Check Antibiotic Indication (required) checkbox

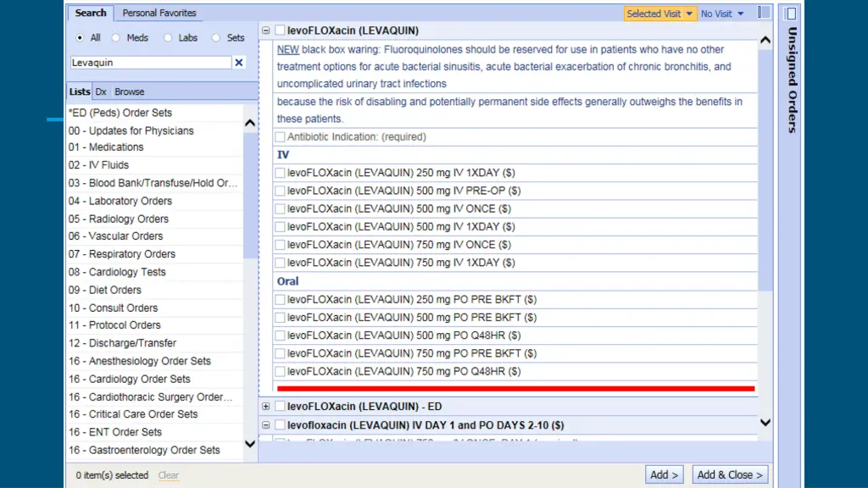pos(280,136)
